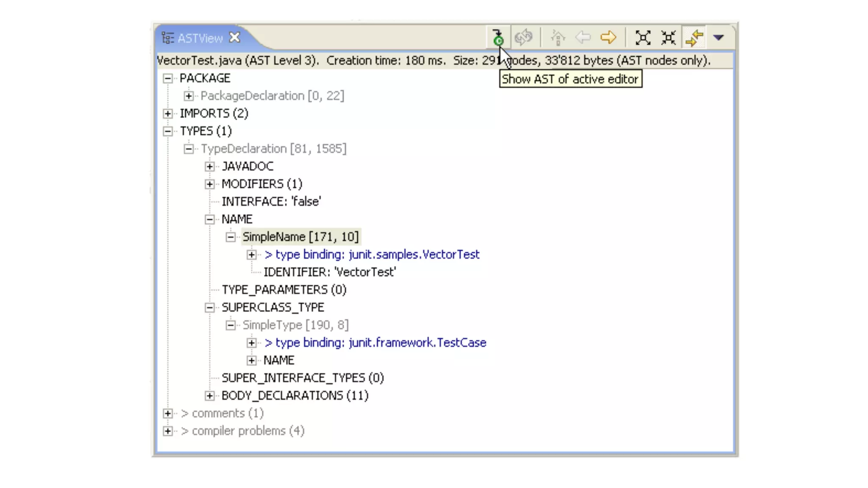Select IDENTIFIER: 'VectorTest' item
The width and height of the screenshot is (868, 488).
(329, 272)
